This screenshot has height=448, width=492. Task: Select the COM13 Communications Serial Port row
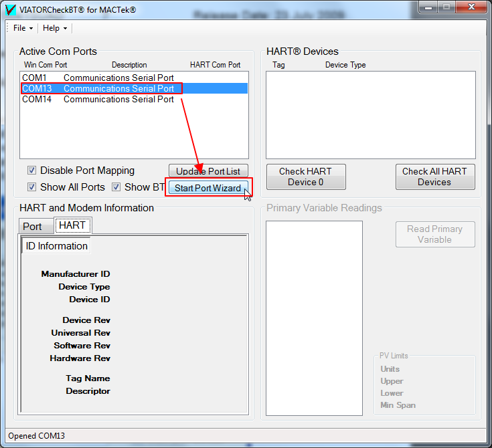pos(135,88)
